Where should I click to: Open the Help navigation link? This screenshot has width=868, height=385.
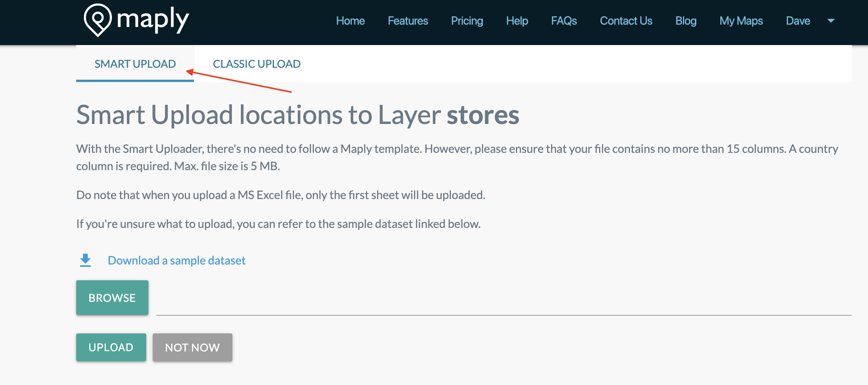pyautogui.click(x=517, y=21)
